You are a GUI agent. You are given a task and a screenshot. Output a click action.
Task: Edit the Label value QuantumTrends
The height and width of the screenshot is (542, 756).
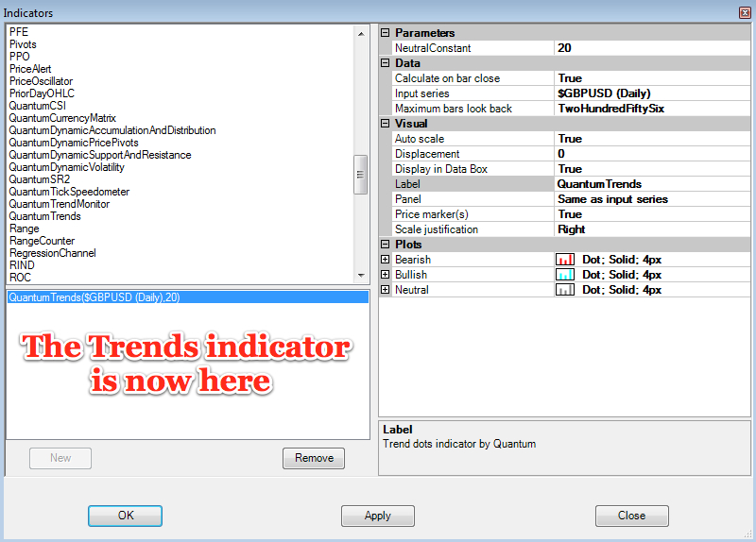click(x=652, y=184)
